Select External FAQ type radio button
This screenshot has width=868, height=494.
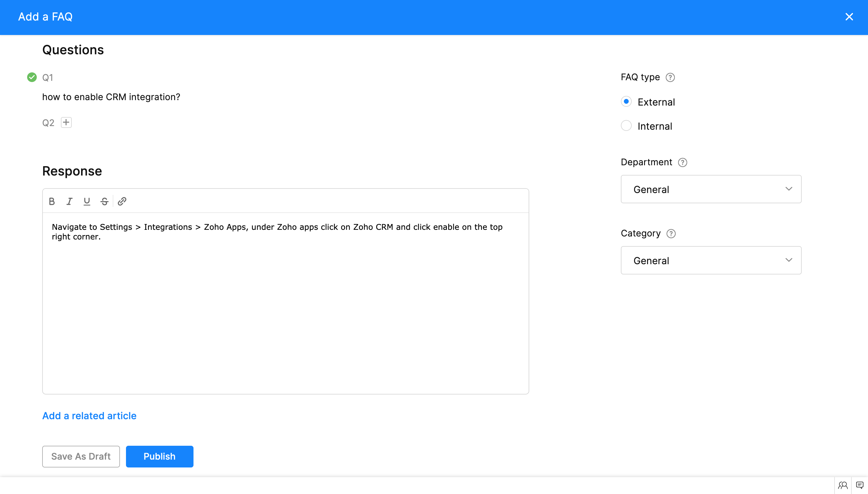(626, 101)
